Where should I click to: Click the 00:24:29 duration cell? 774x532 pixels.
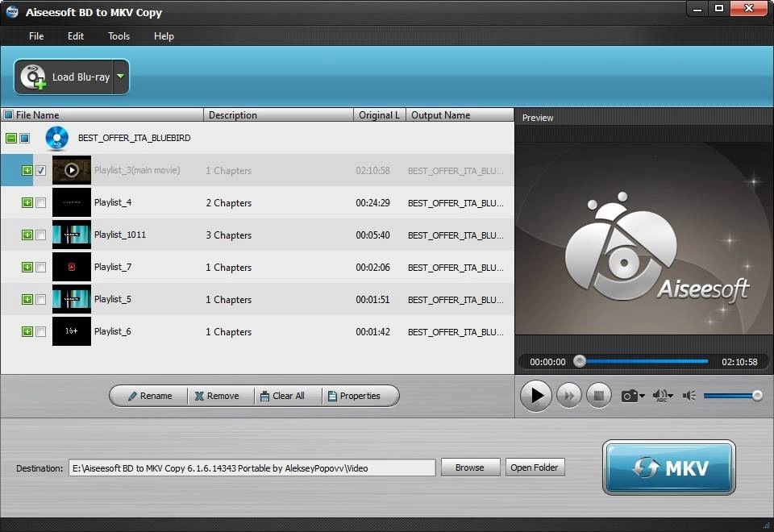click(x=372, y=203)
